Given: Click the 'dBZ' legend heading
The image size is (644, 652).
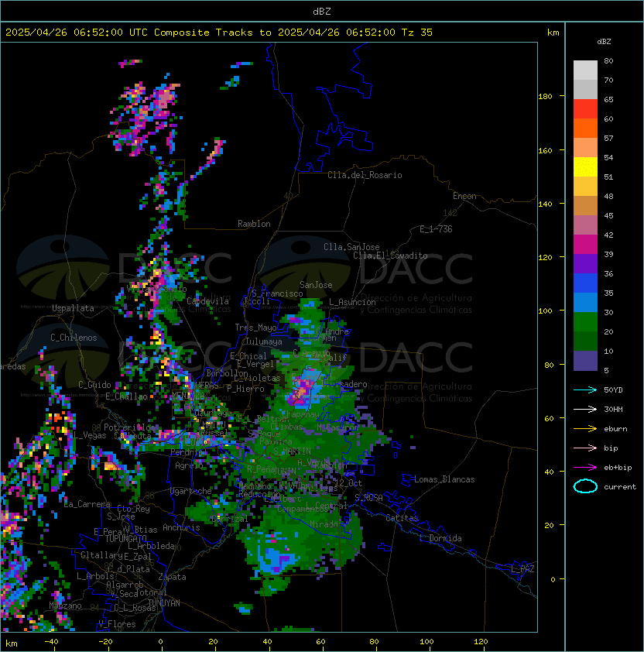Looking at the screenshot, I should (x=604, y=42).
